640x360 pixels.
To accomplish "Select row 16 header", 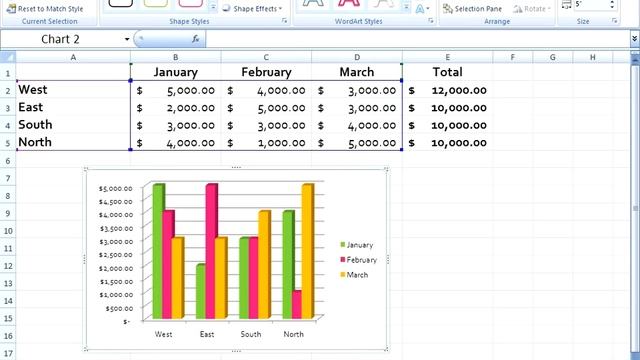I will click(8, 336).
